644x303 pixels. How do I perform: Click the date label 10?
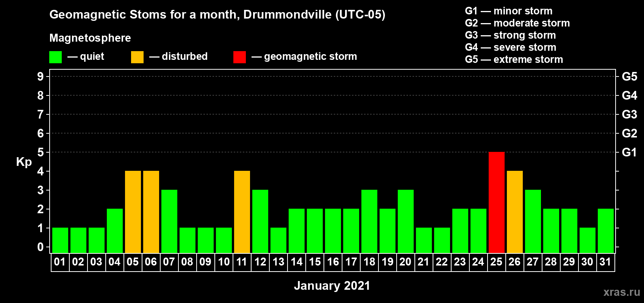(224, 262)
